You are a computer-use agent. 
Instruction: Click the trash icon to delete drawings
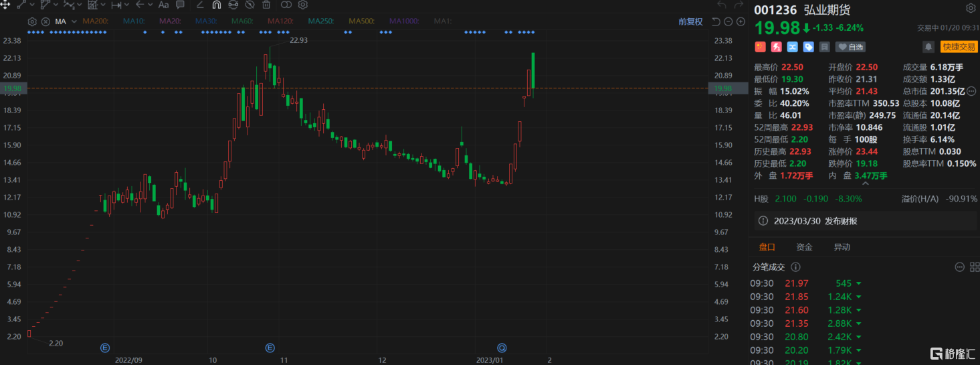(266, 5)
